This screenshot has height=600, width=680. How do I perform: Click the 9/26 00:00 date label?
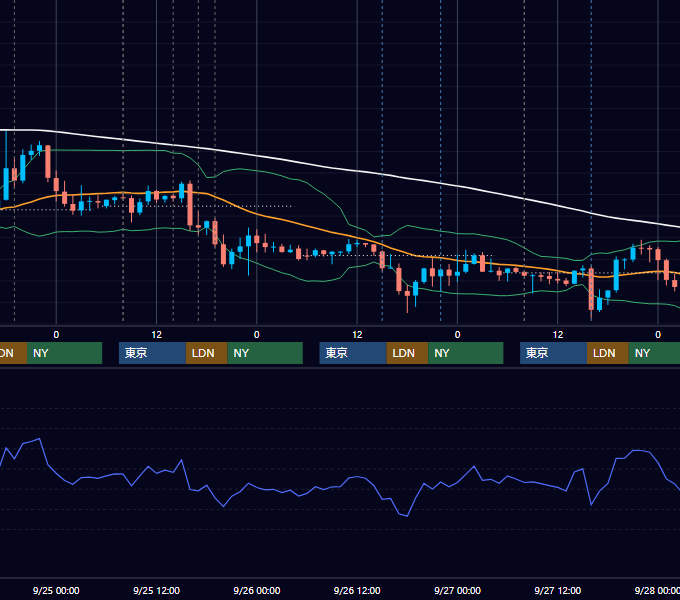tap(257, 590)
